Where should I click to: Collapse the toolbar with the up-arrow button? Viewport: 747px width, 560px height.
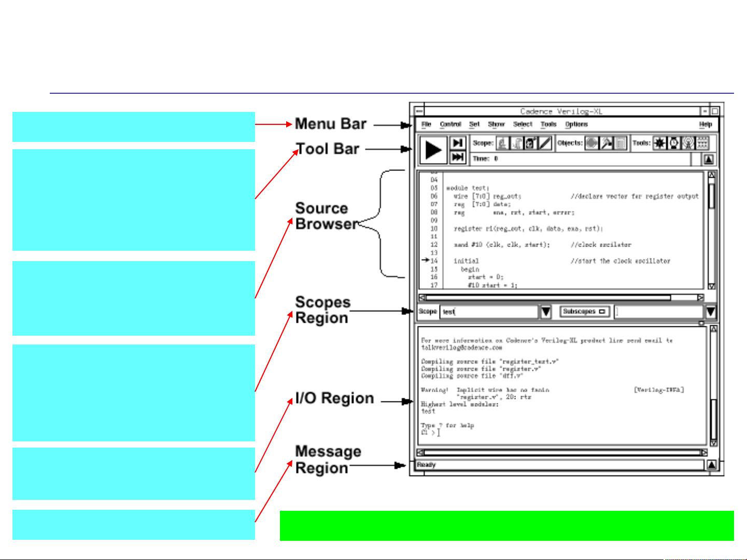point(709,160)
